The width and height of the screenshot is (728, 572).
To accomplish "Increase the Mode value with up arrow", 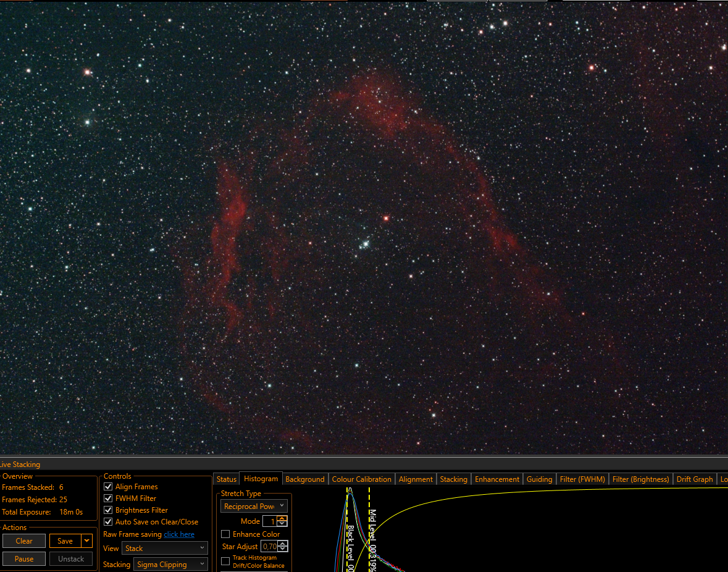I will [x=282, y=518].
